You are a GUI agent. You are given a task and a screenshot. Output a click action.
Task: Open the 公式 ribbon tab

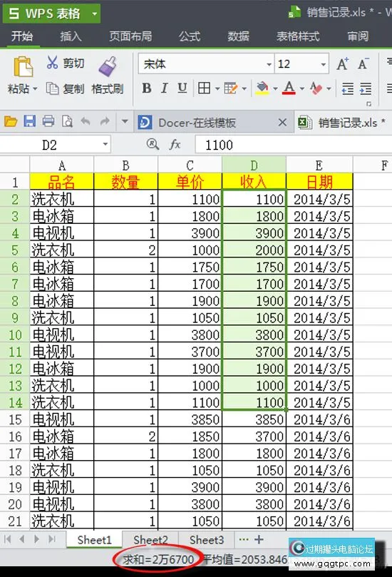(x=190, y=36)
